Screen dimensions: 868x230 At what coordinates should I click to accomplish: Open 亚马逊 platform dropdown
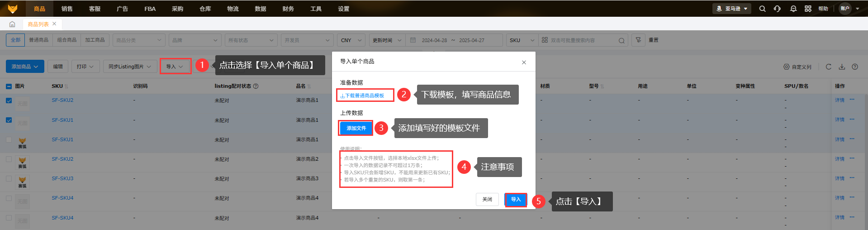tap(732, 9)
